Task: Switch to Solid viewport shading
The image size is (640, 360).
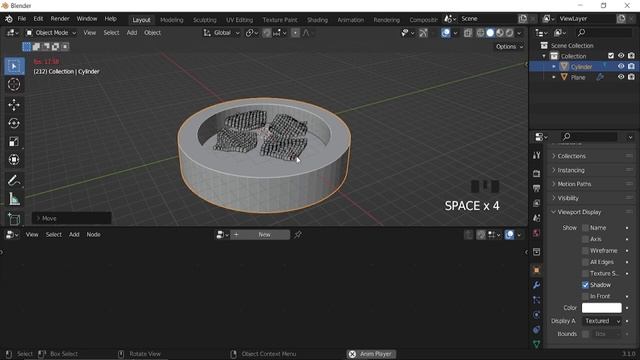Action: 490,33
